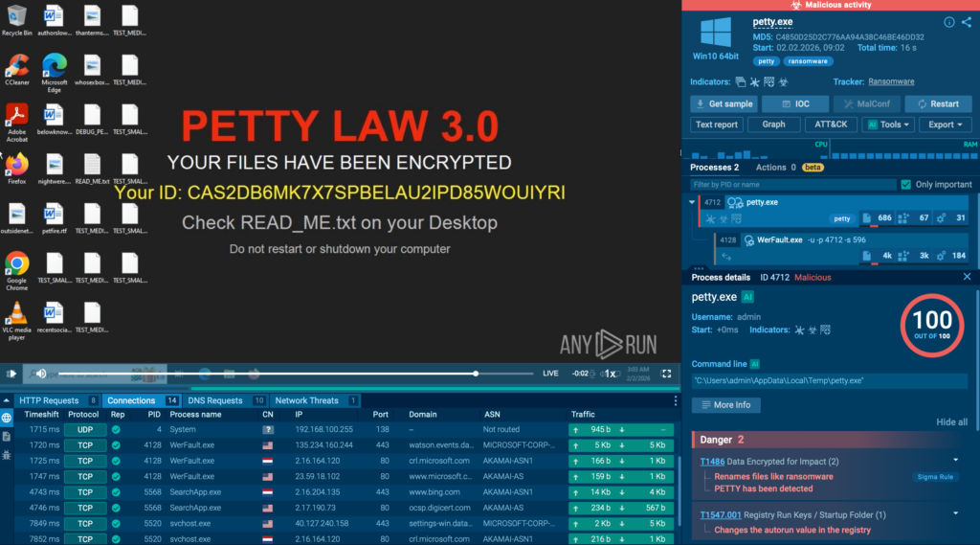Click the ransomware tag
The image size is (980, 545).
(808, 61)
